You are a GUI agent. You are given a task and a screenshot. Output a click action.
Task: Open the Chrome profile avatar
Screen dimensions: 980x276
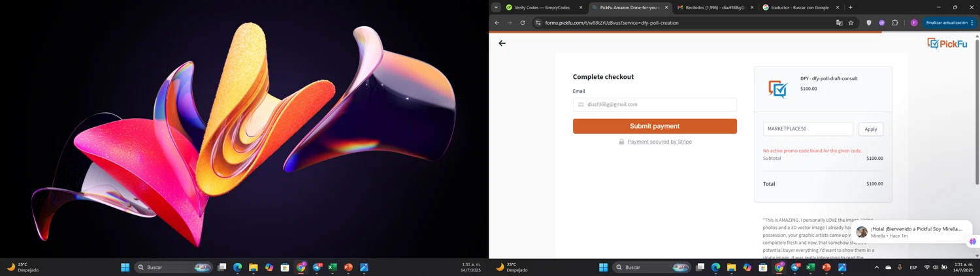coord(914,23)
